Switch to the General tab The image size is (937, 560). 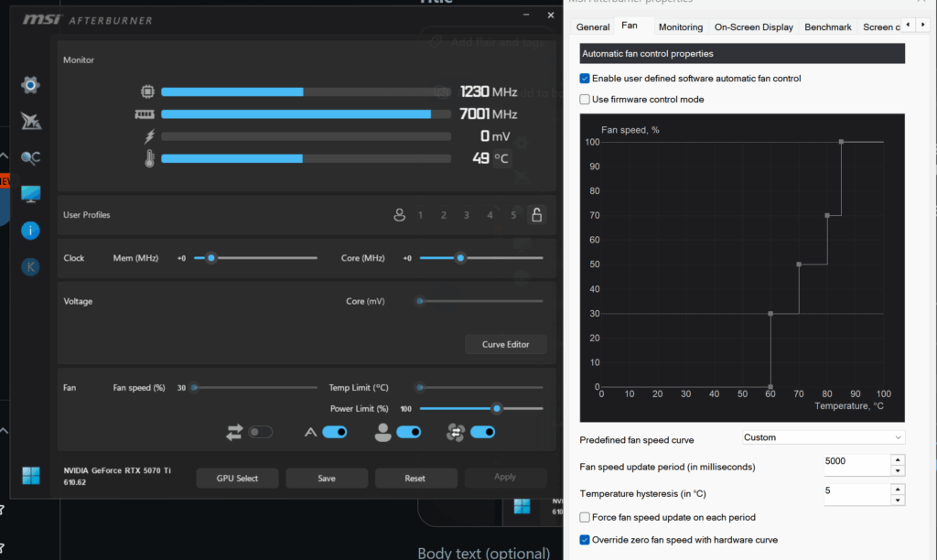pos(593,27)
